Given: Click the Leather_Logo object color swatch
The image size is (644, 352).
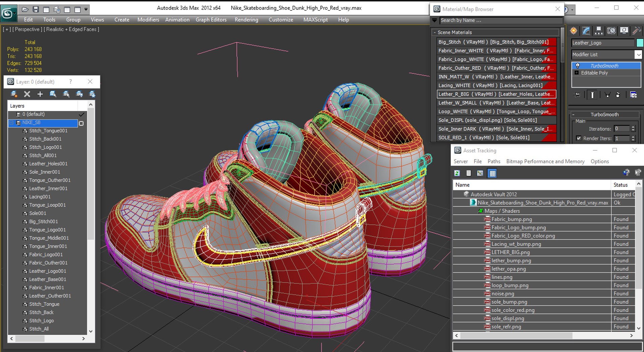Looking at the screenshot, I should coord(640,43).
